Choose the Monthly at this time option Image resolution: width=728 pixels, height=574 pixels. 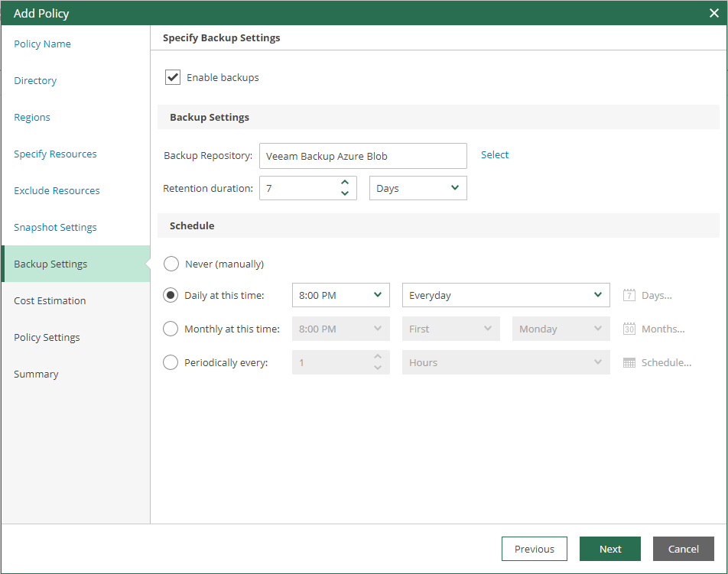170,329
